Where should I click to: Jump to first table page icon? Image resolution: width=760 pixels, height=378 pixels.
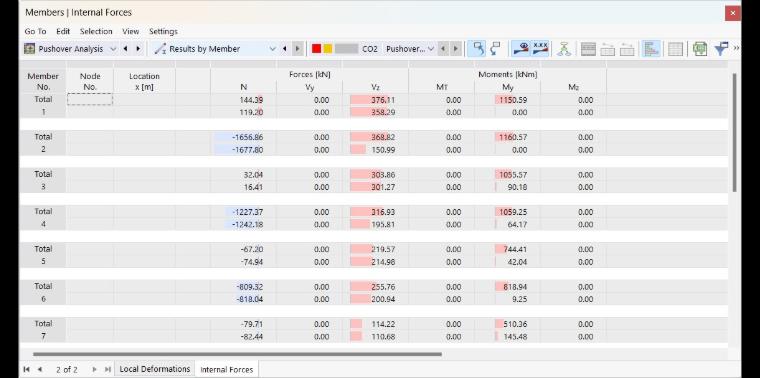(26, 369)
